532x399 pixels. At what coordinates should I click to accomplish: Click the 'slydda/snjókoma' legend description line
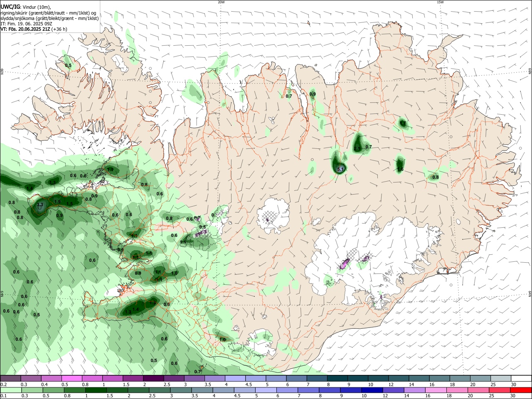click(x=49, y=18)
